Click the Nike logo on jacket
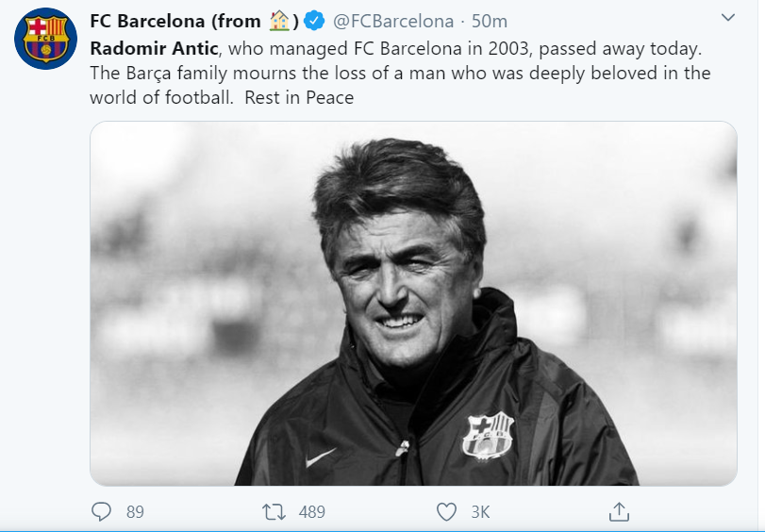The height and width of the screenshot is (532, 765). coord(322,457)
